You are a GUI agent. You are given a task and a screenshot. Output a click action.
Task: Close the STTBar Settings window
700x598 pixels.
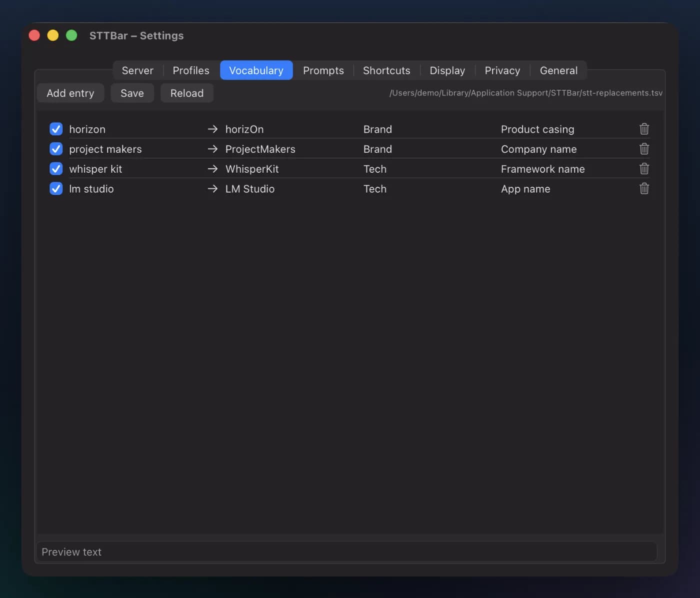click(34, 35)
